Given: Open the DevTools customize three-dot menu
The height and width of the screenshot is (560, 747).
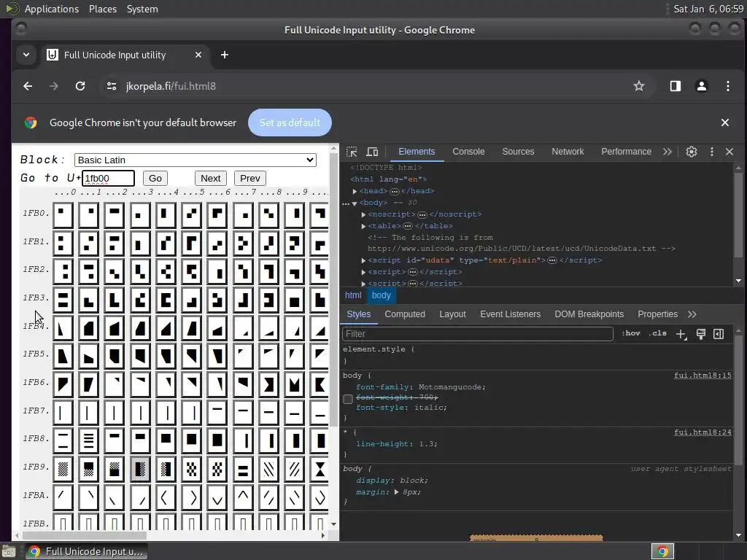Looking at the screenshot, I should tap(712, 152).
